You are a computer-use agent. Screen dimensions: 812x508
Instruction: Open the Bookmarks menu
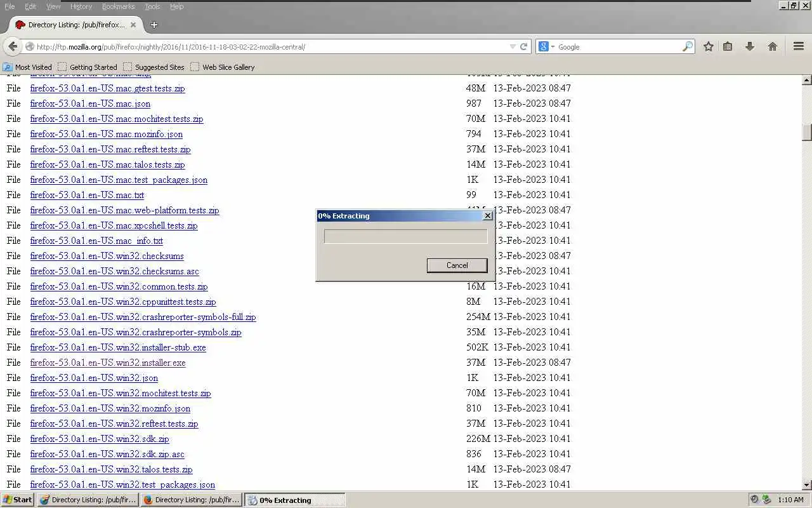[118, 6]
